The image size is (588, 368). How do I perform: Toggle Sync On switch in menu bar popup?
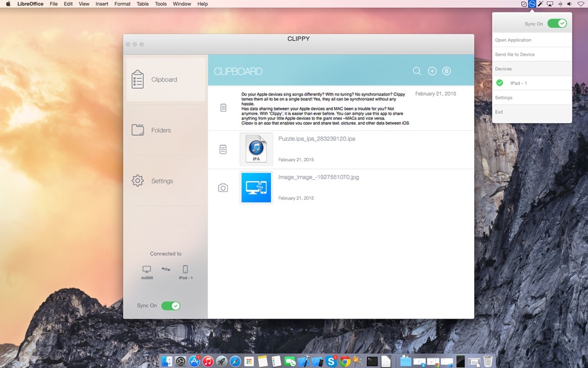pyautogui.click(x=557, y=24)
